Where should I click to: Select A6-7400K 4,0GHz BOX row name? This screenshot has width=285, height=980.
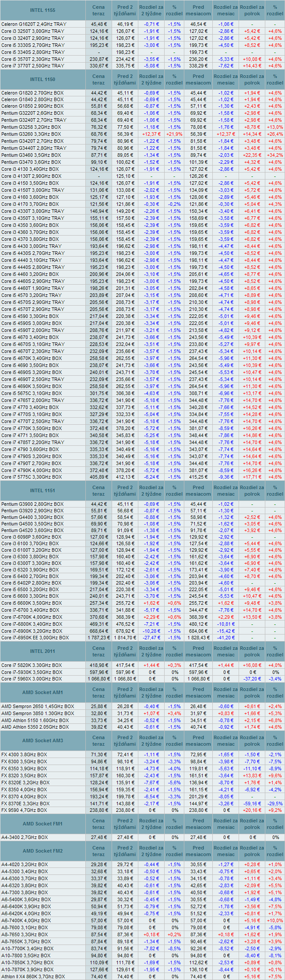(26, 920)
